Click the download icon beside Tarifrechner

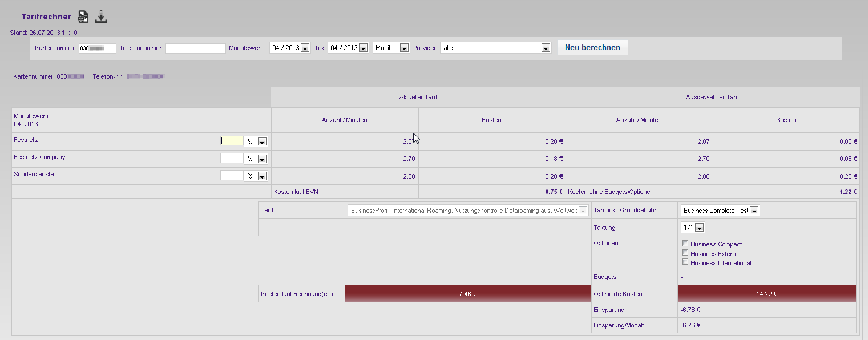pyautogui.click(x=101, y=17)
